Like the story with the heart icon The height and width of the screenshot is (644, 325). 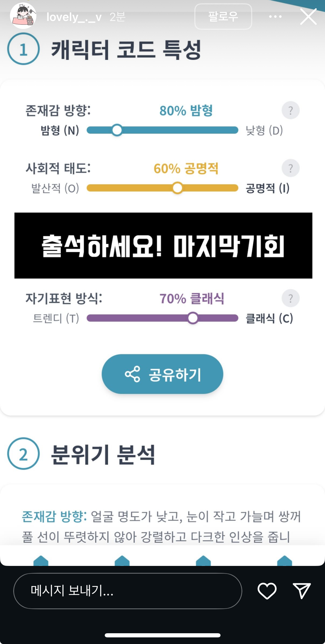pos(267,591)
